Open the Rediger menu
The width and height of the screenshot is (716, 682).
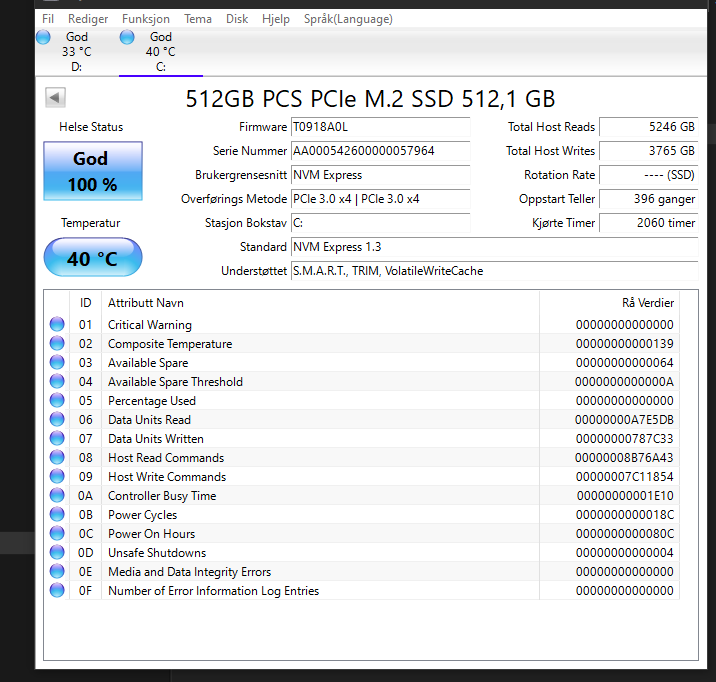(88, 19)
